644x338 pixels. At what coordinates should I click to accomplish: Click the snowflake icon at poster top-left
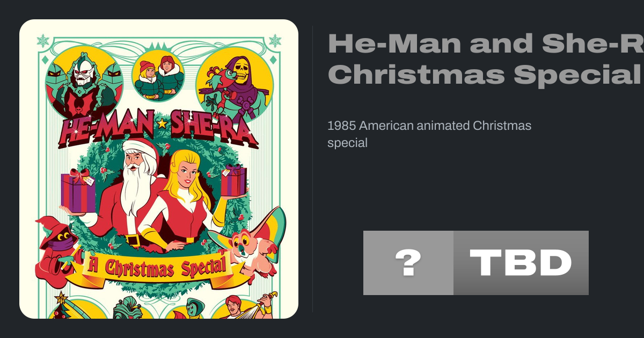point(43,41)
